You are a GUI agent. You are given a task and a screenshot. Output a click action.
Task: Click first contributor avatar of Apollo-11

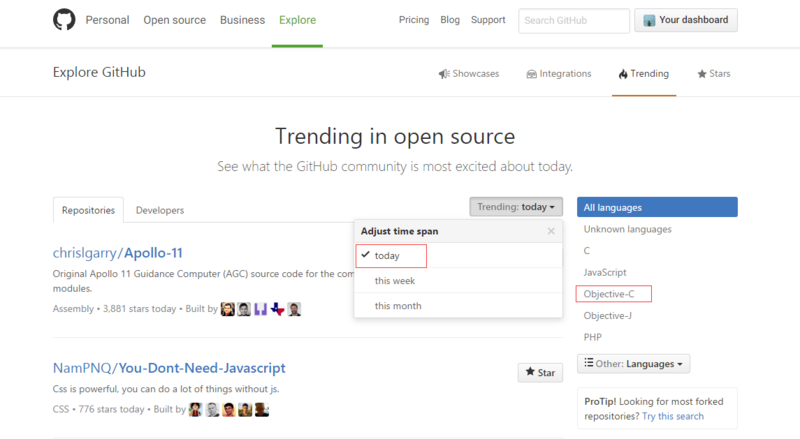(x=228, y=309)
